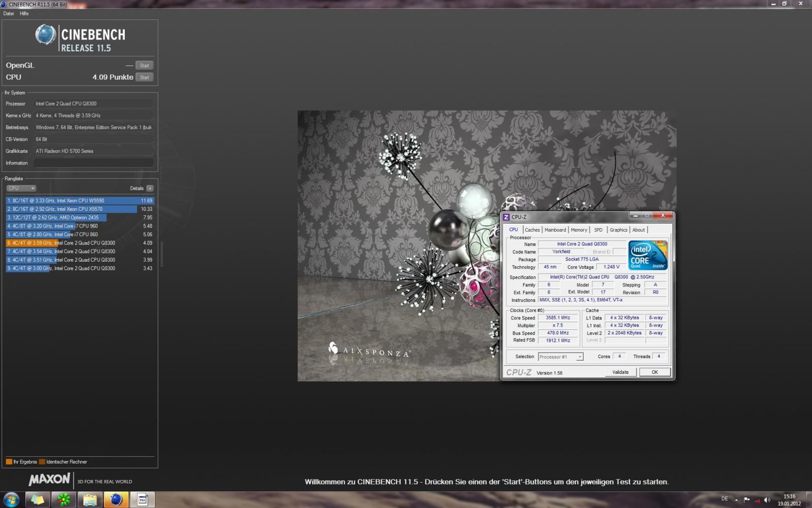Click the Intel Core 2 Quad logo badge
Viewport: 812px width, 508px height.
click(648, 255)
